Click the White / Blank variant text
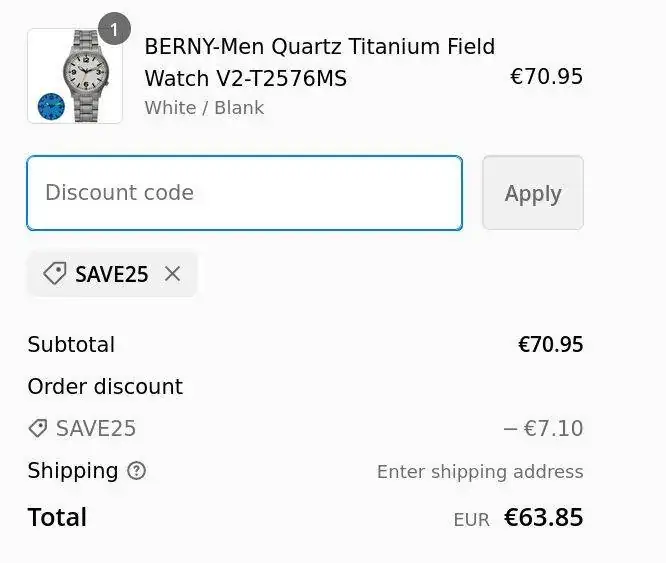 [204, 108]
